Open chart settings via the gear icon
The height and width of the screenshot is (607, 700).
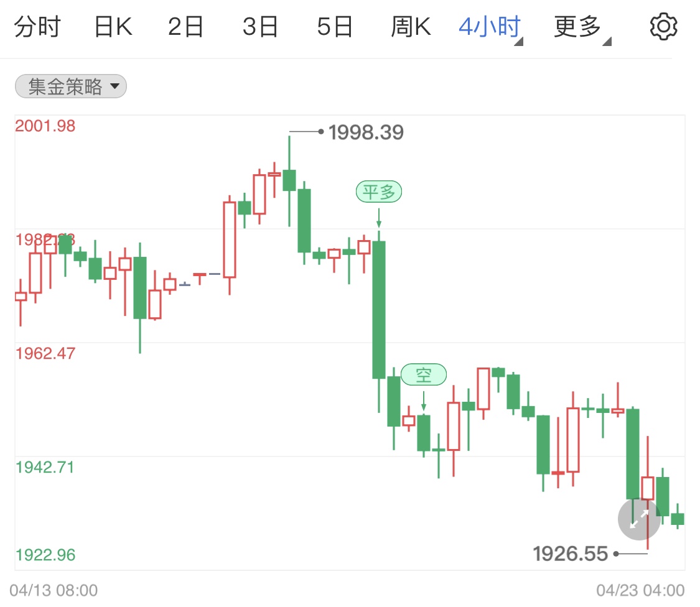663,26
